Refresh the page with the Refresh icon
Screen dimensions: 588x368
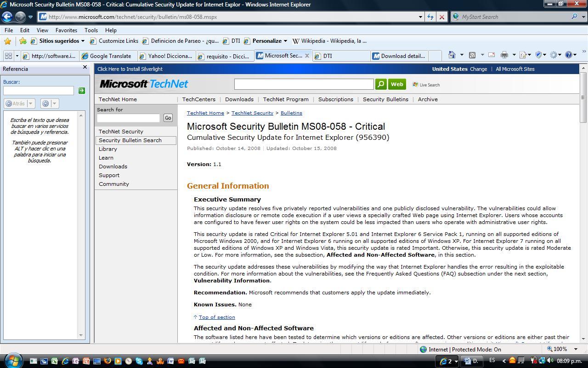click(430, 17)
